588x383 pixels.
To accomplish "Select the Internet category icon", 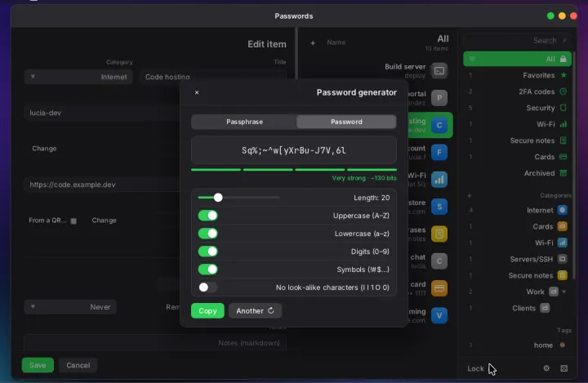I will point(562,210).
